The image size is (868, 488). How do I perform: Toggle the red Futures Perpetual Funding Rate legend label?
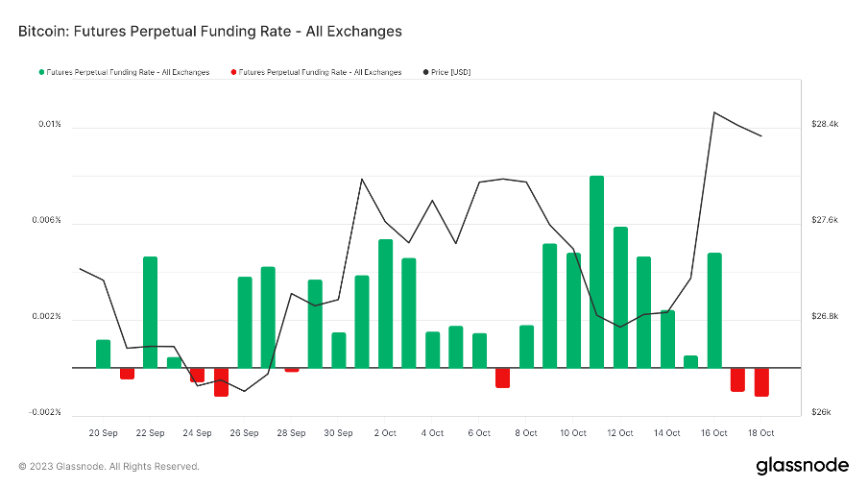click(x=320, y=72)
